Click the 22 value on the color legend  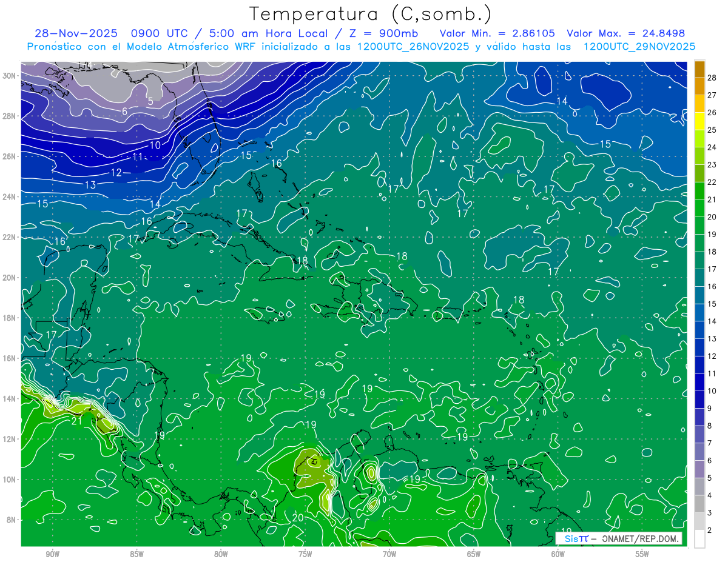point(712,182)
